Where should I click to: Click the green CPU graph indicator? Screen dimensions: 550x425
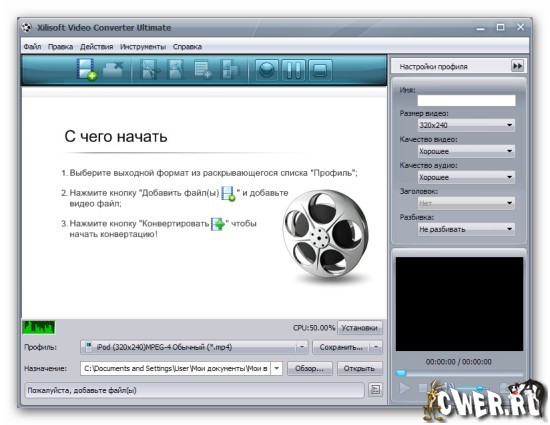click(39, 327)
